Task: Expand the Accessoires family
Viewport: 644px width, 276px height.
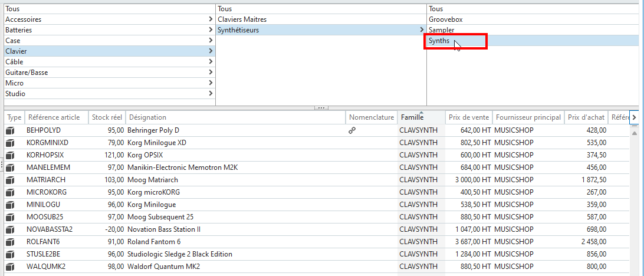Action: tap(211, 19)
